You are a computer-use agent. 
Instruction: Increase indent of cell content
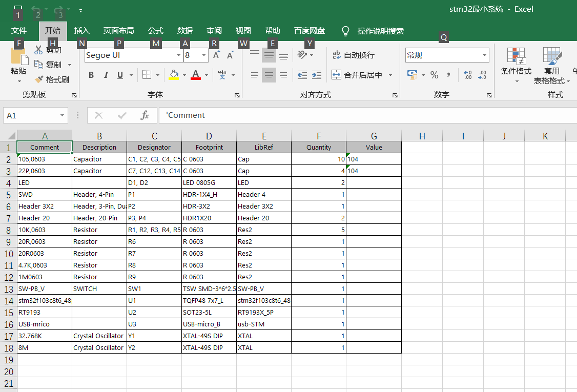[x=317, y=75]
